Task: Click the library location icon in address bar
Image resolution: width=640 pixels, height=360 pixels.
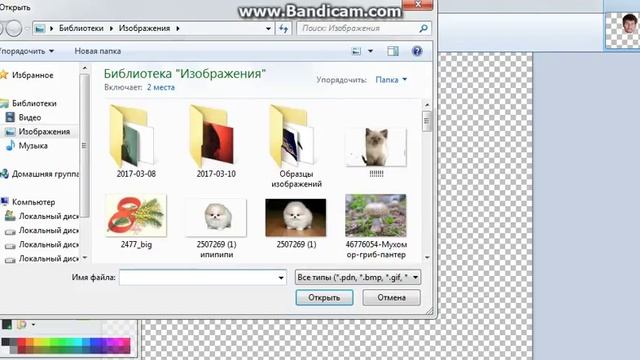Action: 40,29
